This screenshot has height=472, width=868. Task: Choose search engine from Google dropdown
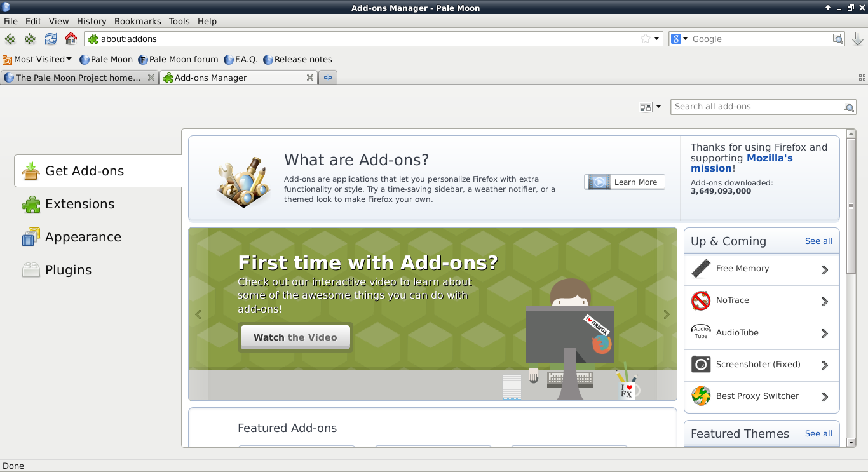click(679, 39)
